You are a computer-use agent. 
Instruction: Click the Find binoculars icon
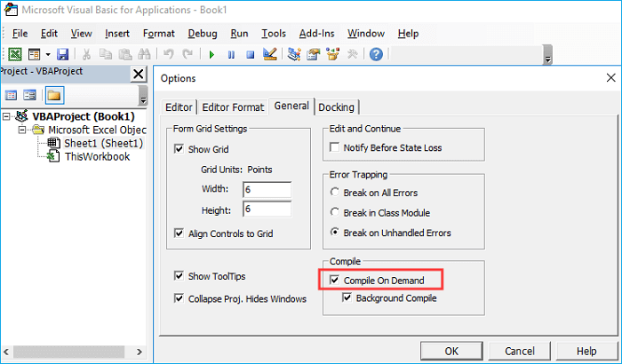(144, 54)
